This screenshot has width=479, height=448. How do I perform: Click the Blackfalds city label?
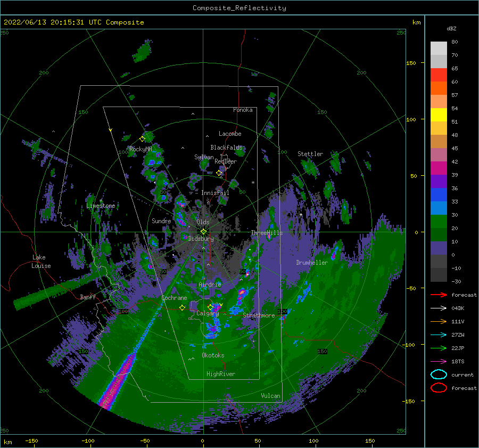point(226,148)
